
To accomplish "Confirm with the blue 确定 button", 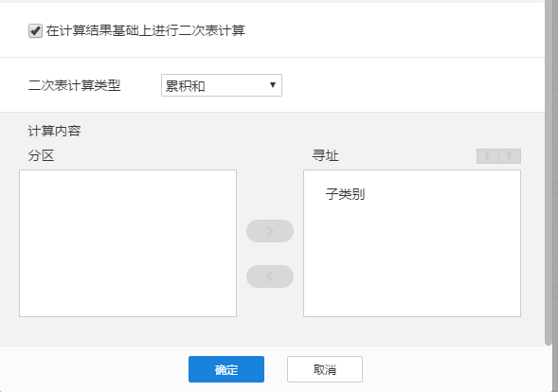I will (226, 369).
